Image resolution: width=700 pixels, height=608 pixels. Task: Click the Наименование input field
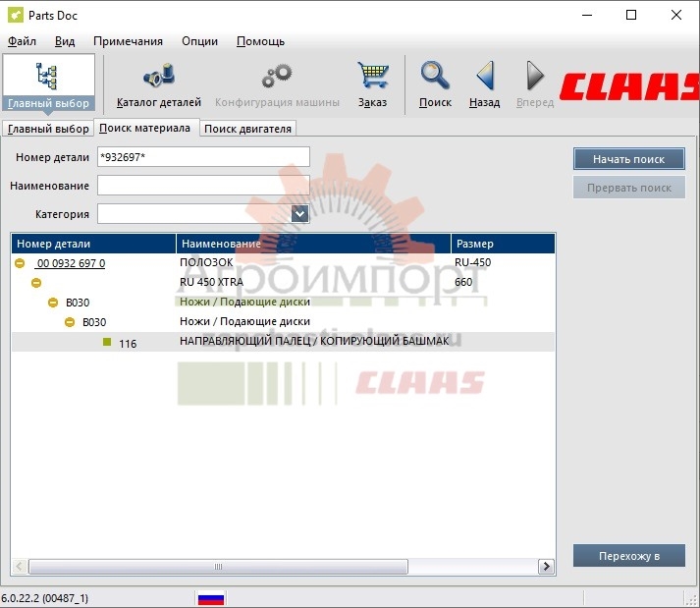coord(203,185)
